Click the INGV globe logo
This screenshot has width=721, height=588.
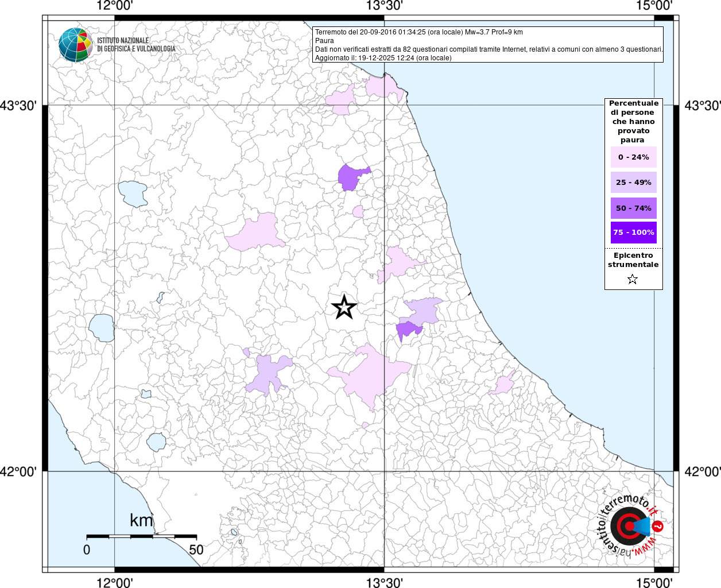pos(75,44)
